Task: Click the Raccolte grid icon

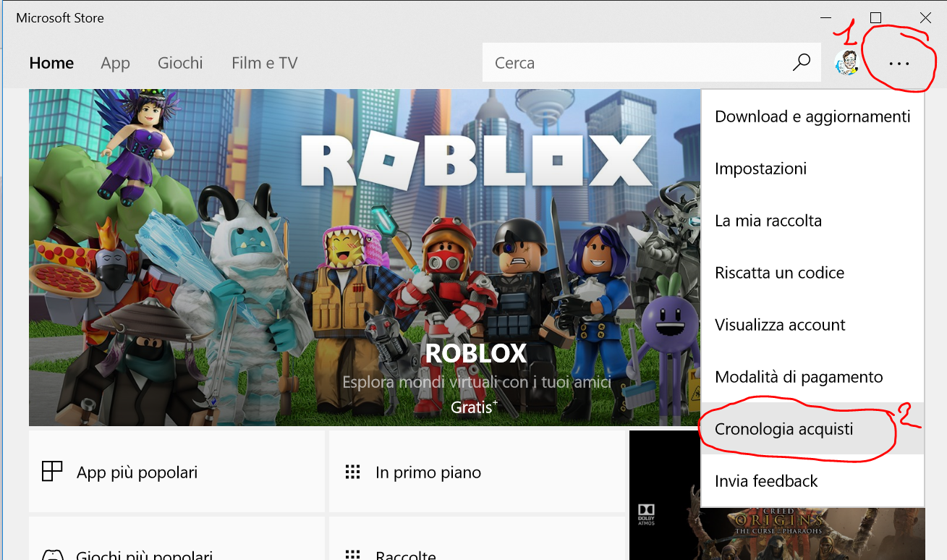Action: (352, 554)
